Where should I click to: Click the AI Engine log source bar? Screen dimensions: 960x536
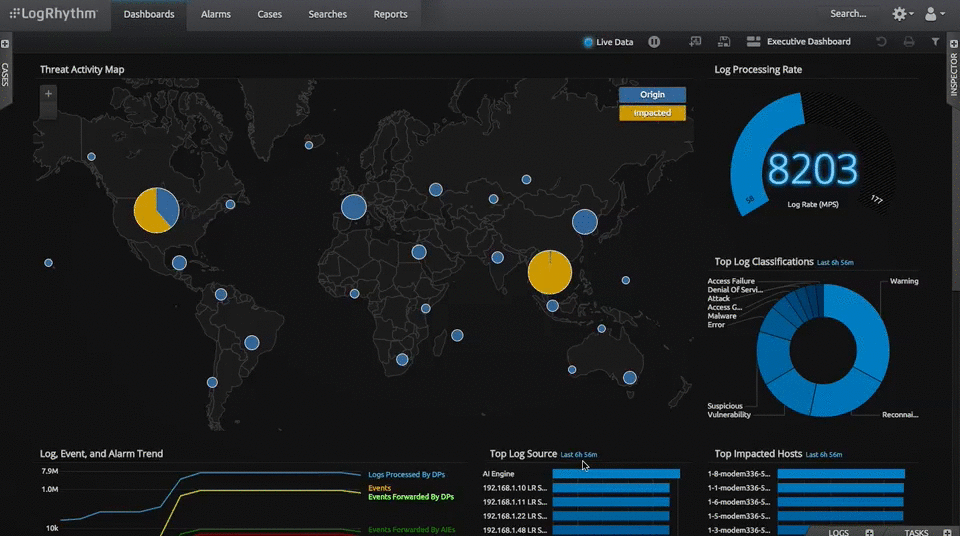tap(615, 474)
